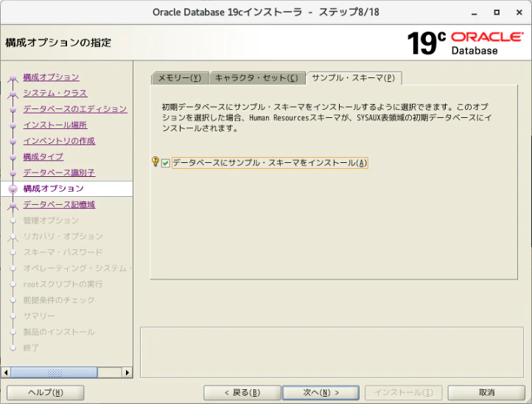This screenshot has width=532, height=404.
Task: Click the rootスクリプトの実行 step text
Action: [63, 284]
